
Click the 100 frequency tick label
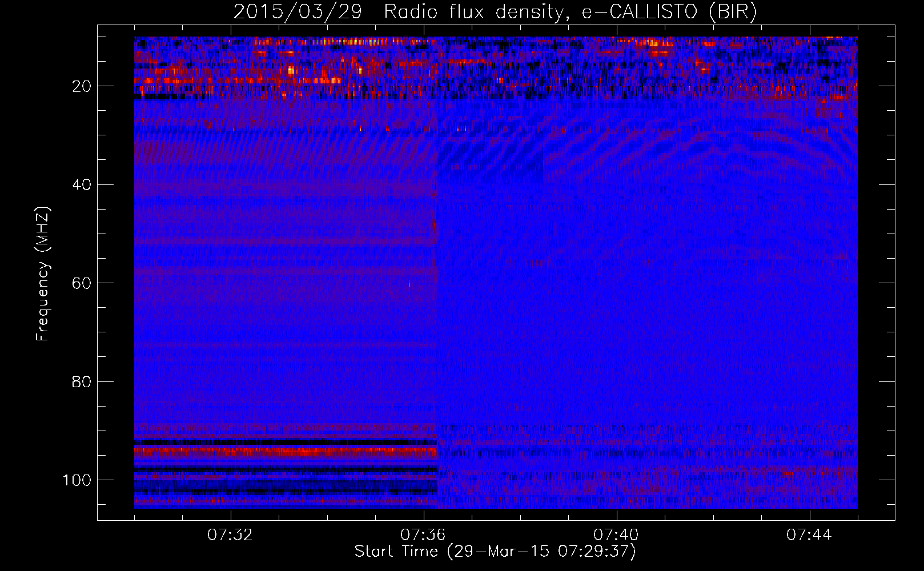click(x=77, y=480)
